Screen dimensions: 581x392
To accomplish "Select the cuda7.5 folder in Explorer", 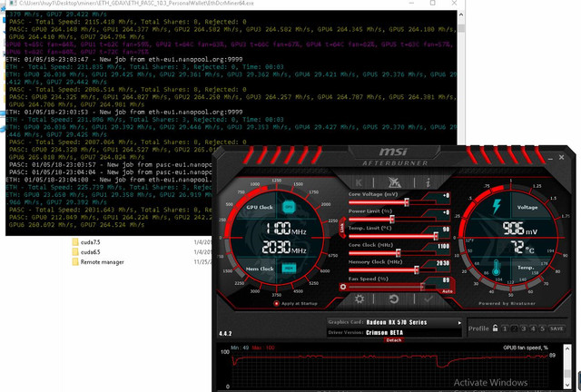I will click(91, 242).
